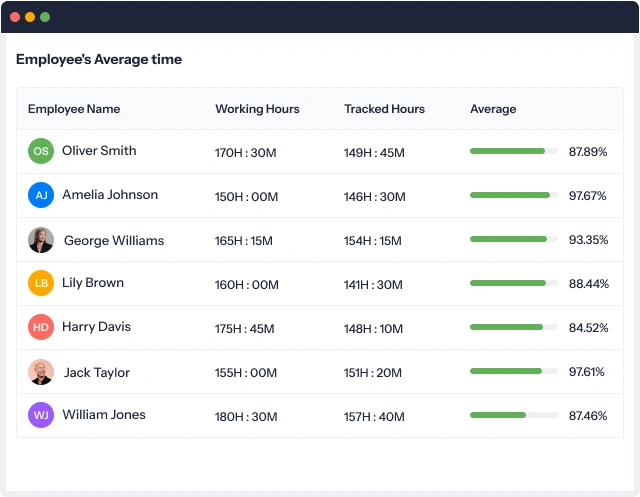Select the Working Hours column header
Image resolution: width=640 pixels, height=497 pixels.
pyautogui.click(x=257, y=109)
